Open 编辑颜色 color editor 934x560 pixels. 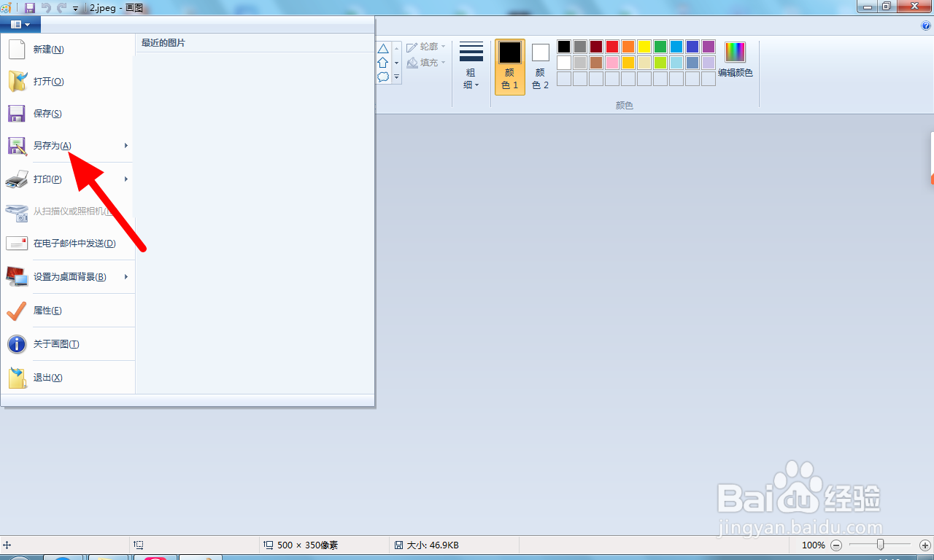[x=736, y=61]
